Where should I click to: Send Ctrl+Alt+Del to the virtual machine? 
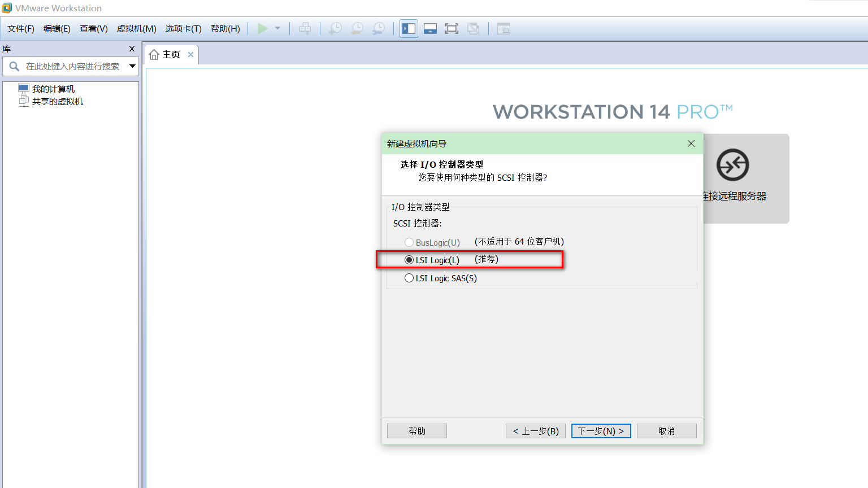point(305,28)
